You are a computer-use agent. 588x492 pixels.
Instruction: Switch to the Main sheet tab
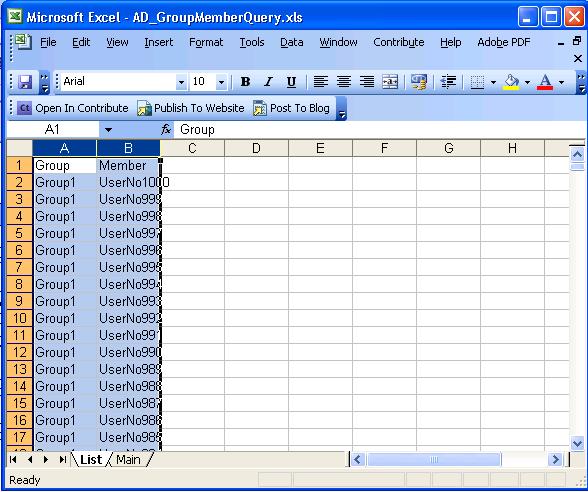[x=128, y=459]
